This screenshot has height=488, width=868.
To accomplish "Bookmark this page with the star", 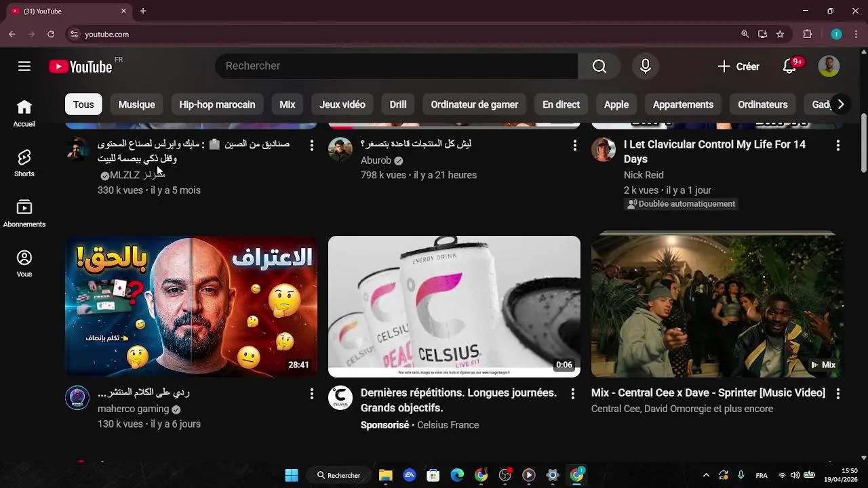I will 780,34.
